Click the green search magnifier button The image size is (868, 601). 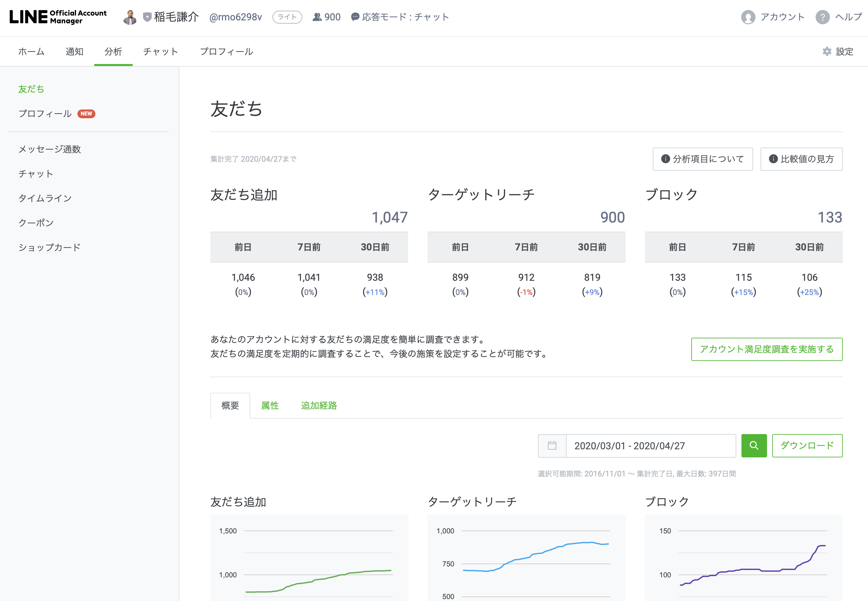[754, 445]
